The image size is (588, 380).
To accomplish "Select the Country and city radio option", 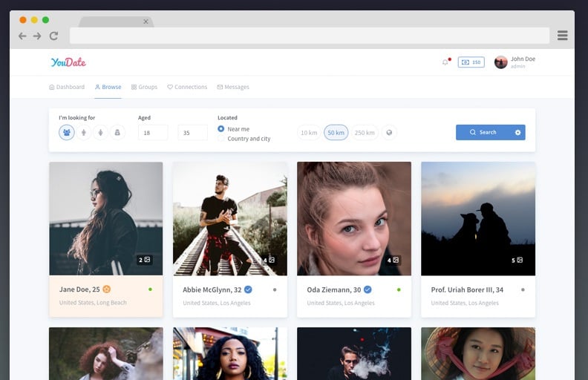I will [221, 139].
